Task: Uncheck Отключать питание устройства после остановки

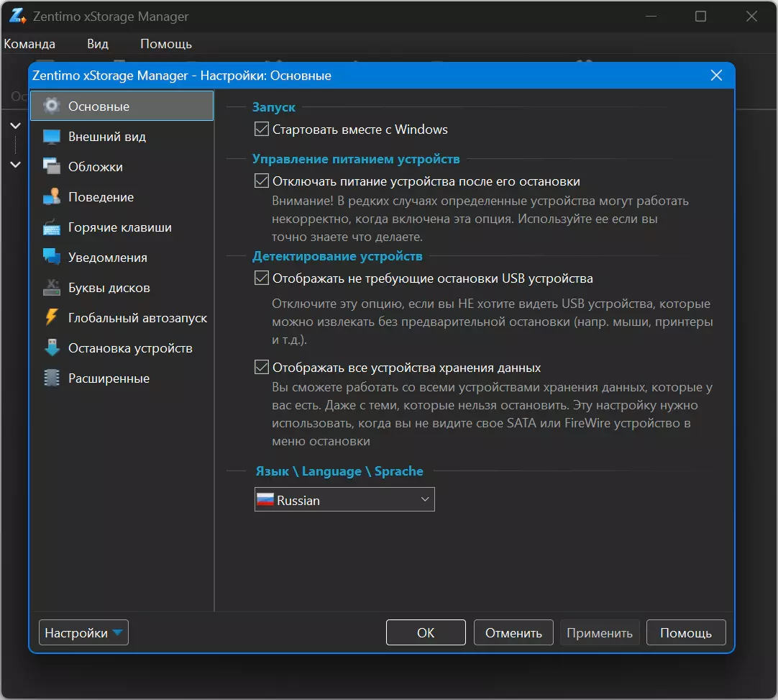Action: click(x=262, y=181)
